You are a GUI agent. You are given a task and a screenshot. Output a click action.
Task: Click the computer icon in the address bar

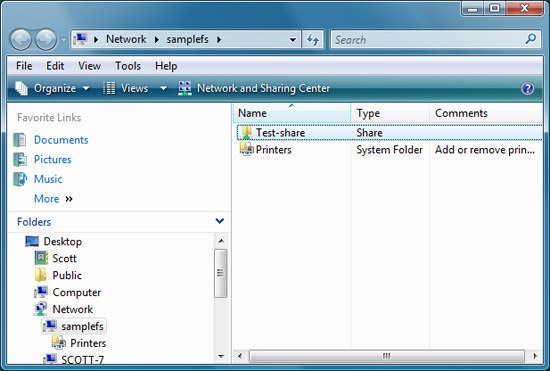[80, 39]
